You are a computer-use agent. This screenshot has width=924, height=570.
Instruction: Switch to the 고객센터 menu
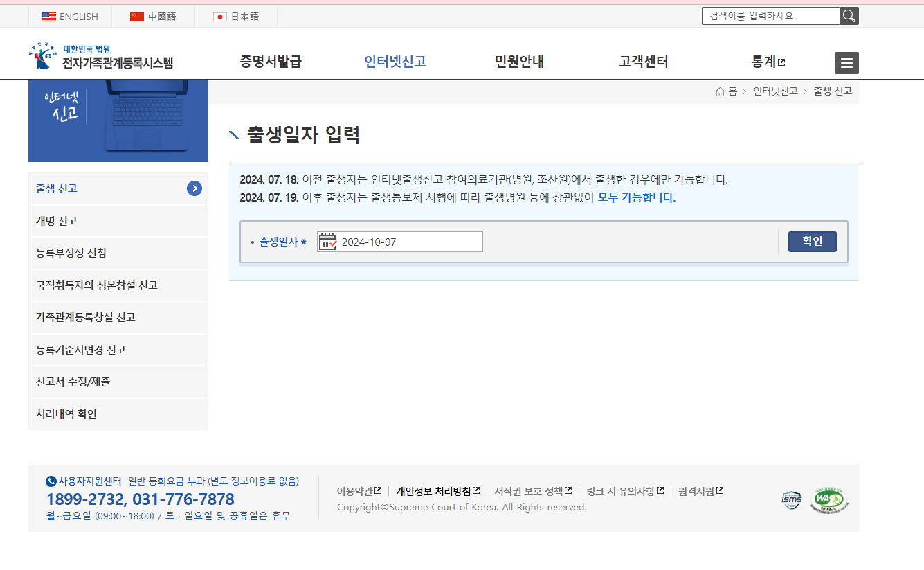pyautogui.click(x=643, y=62)
